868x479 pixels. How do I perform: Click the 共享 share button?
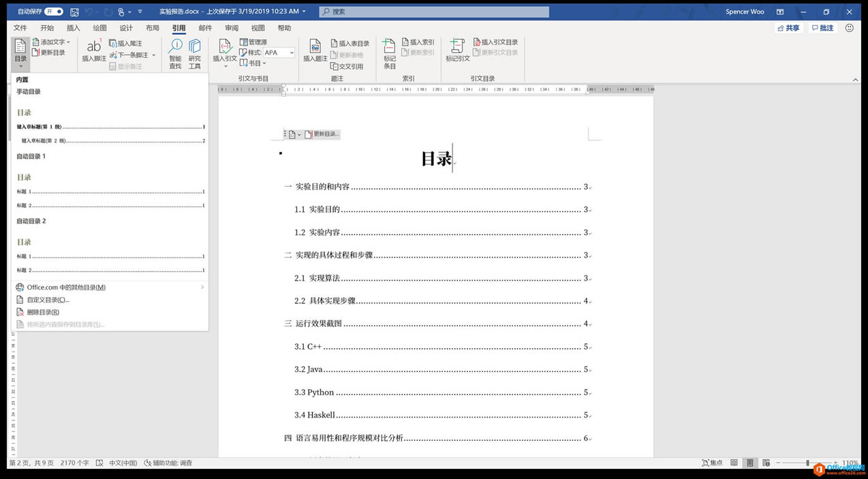[788, 28]
